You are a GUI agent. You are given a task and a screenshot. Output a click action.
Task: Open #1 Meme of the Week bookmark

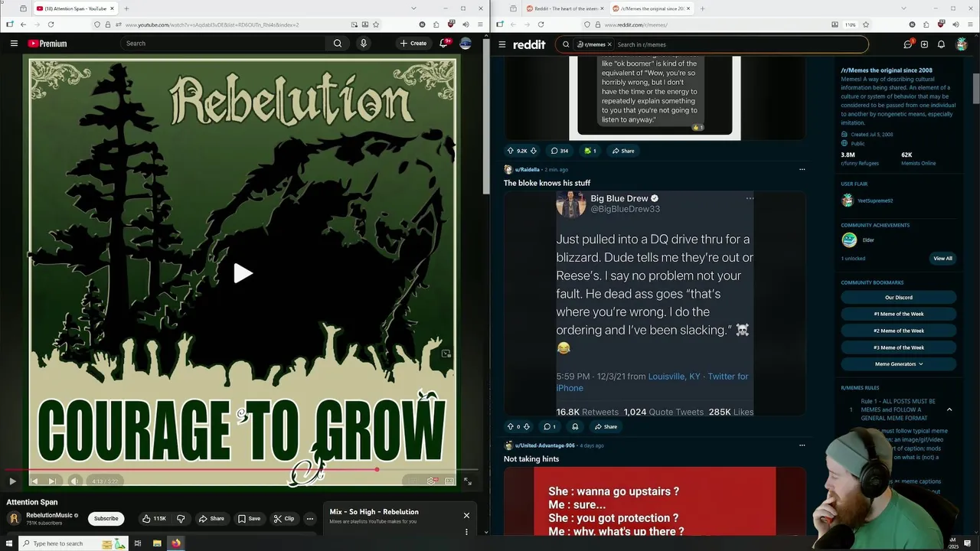(899, 314)
